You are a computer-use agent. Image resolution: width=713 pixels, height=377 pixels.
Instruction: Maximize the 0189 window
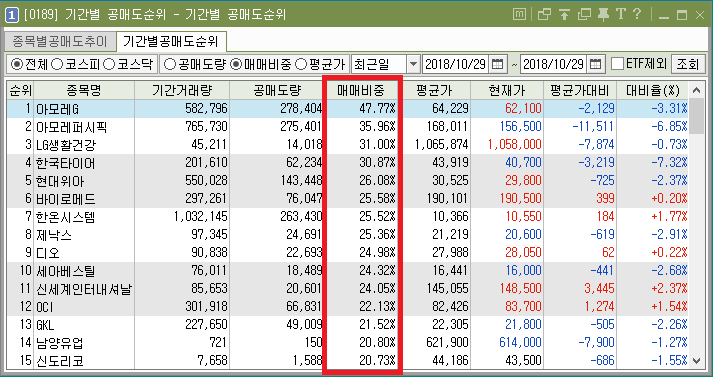click(682, 15)
